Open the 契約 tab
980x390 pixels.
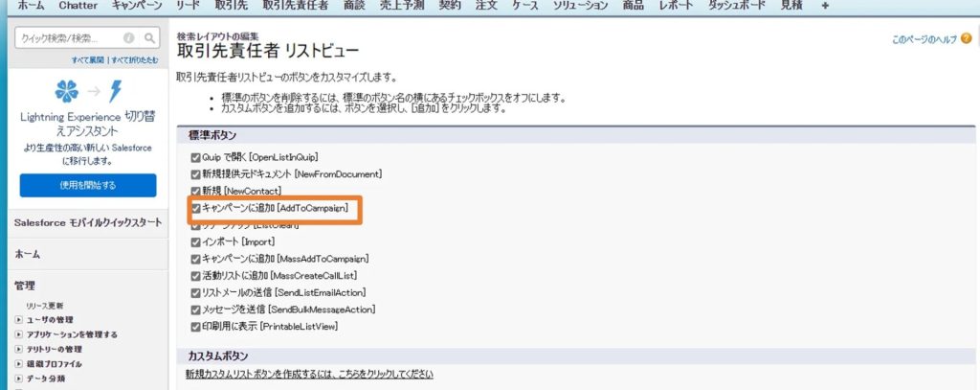point(450,5)
